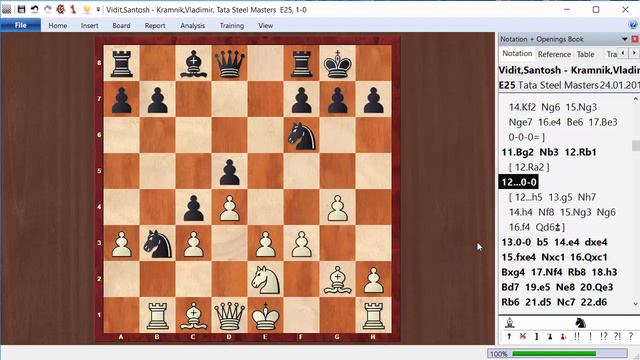Annotate move with ?! symbol
This screenshot has height=360, width=640.
pos(617,336)
